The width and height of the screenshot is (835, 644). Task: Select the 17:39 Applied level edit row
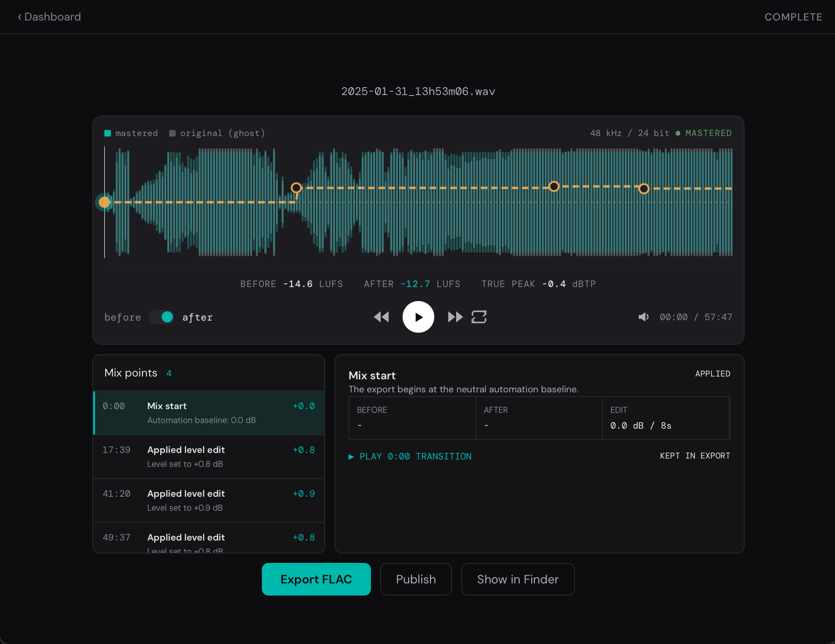tap(209, 457)
